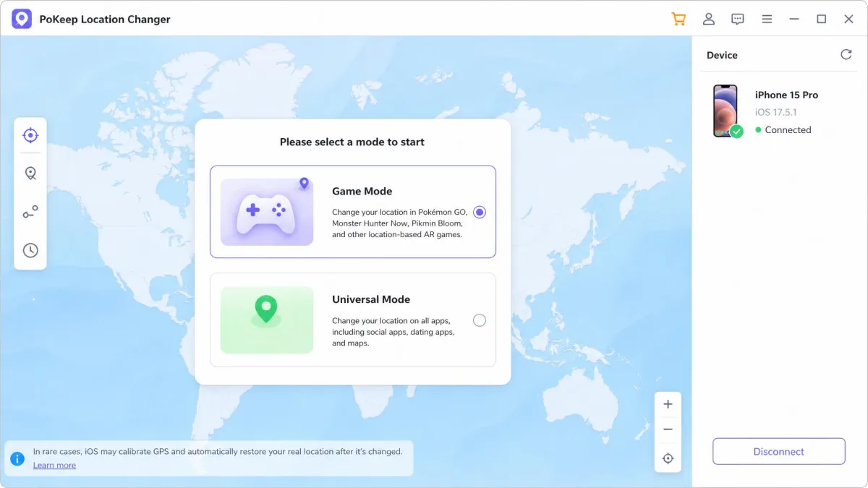The width and height of the screenshot is (868, 488).
Task: Click the Universal Mode title text
Action: pyautogui.click(x=371, y=299)
